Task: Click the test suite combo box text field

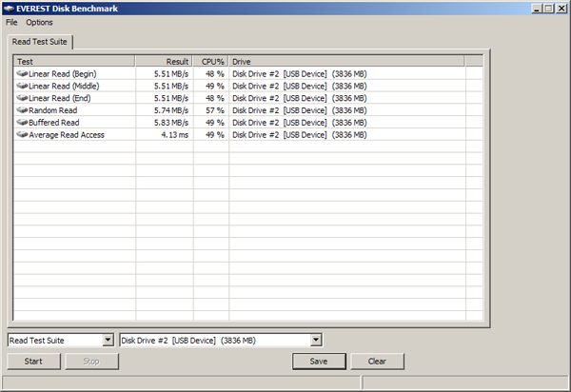Action: (x=55, y=341)
